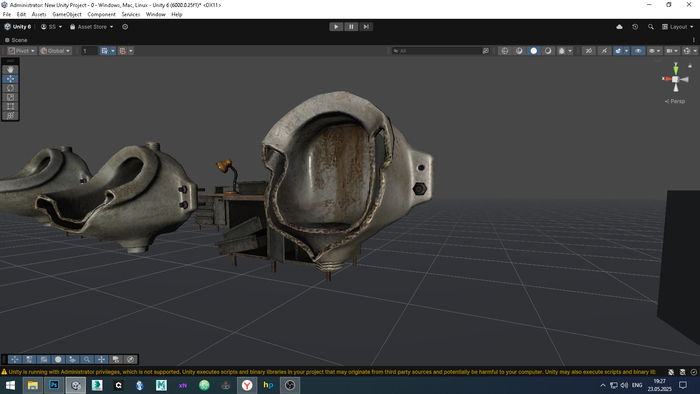
Task: Open the Assets menu
Action: click(39, 14)
